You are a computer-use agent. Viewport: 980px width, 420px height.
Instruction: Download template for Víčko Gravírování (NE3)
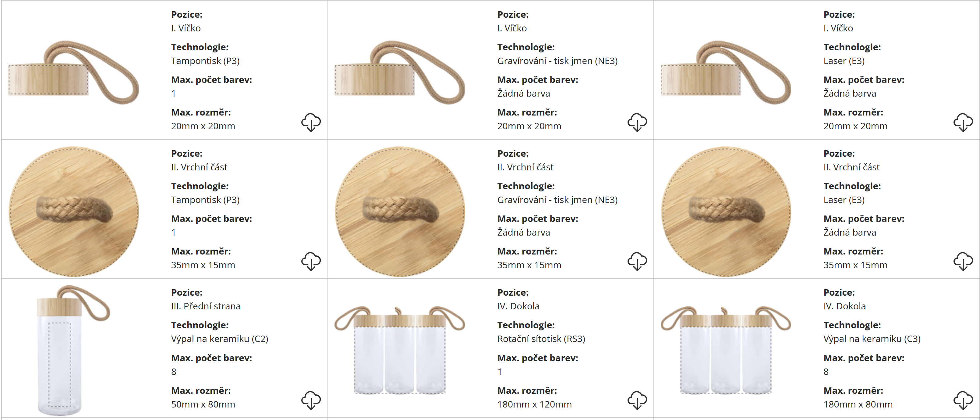coord(637,122)
